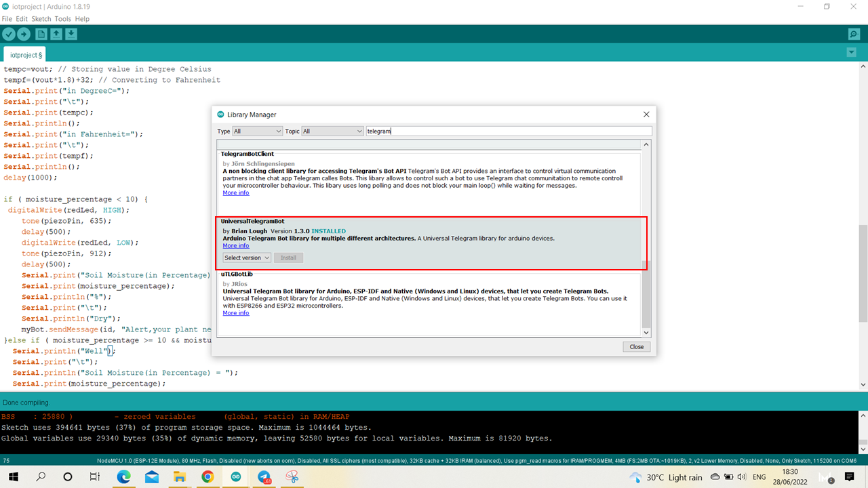Viewport: 868px width, 488px height.
Task: Click the Install button for UniversalTelegramBot
Action: click(288, 258)
